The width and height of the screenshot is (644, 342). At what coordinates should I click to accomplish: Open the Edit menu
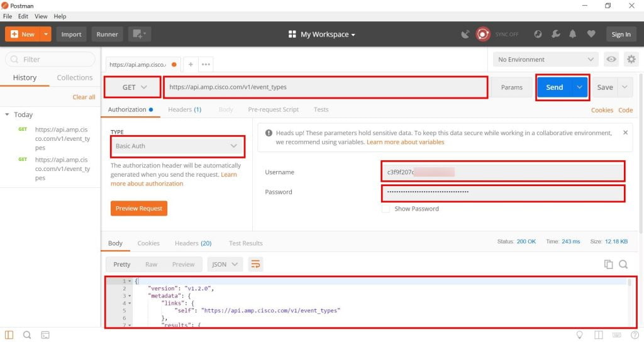click(23, 16)
